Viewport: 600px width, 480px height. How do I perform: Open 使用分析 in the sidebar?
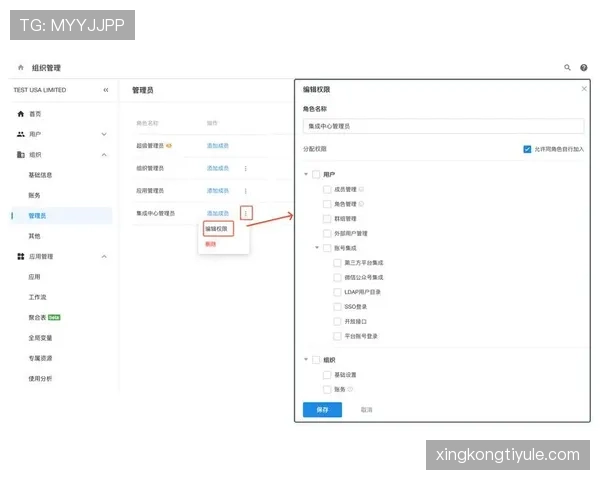[40, 379]
